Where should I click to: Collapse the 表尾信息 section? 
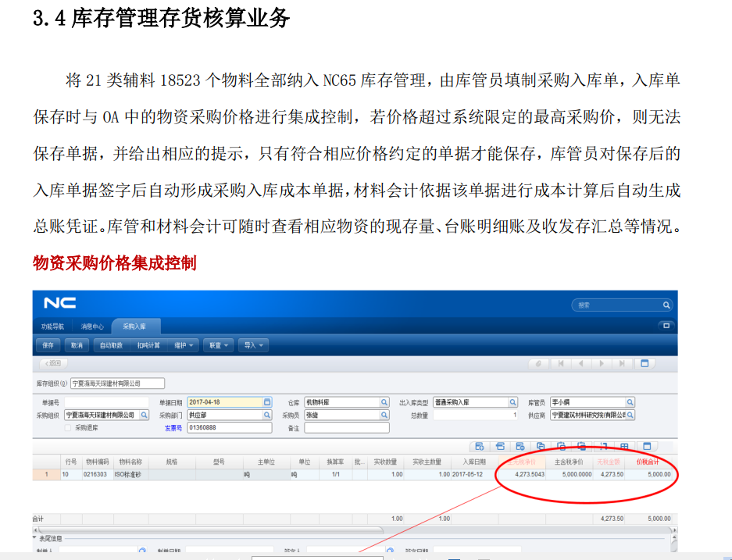(35, 538)
